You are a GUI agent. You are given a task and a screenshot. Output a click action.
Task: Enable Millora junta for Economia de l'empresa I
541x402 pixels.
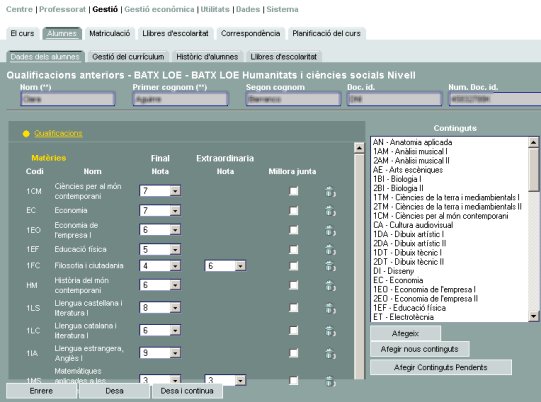click(x=294, y=230)
